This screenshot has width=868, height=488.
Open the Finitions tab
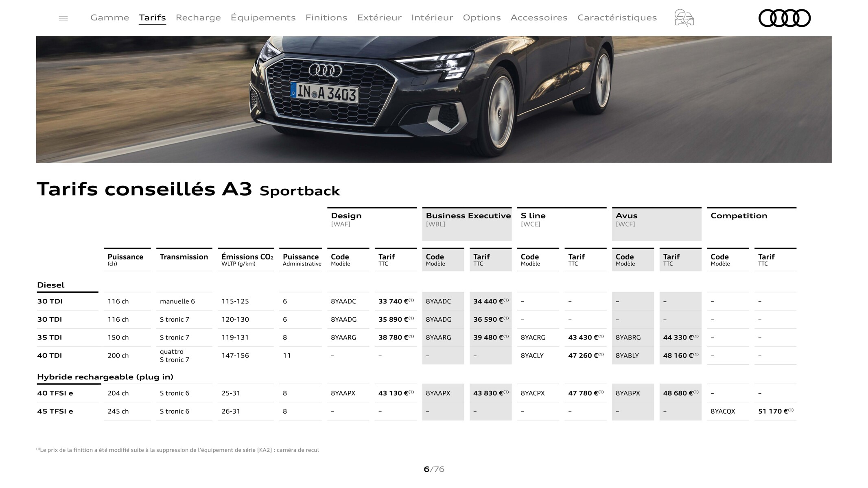[326, 17]
